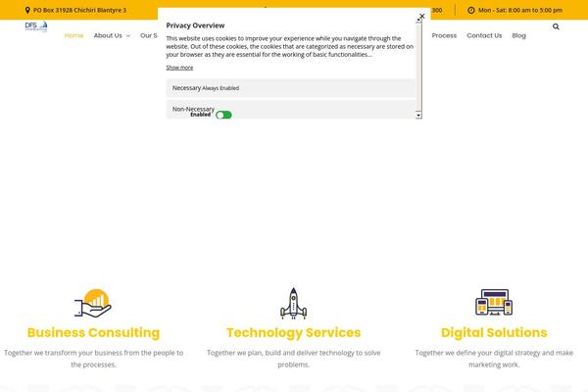Click the Technology Services rocket icon
This screenshot has width=588, height=392.
point(294,304)
